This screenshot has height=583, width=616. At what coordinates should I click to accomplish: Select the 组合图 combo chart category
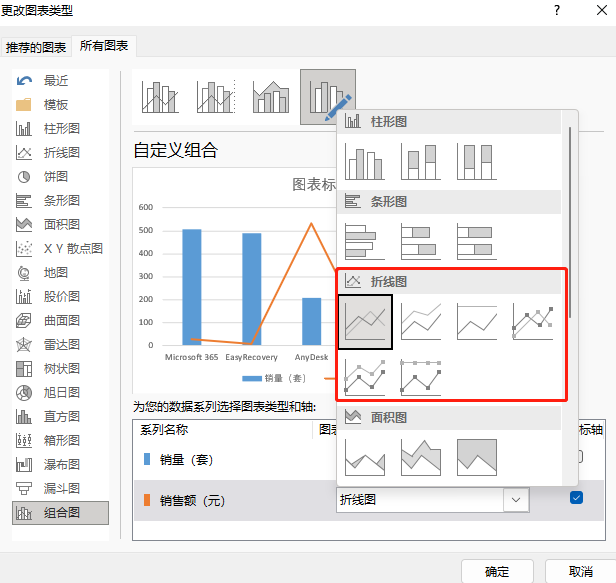coord(60,513)
